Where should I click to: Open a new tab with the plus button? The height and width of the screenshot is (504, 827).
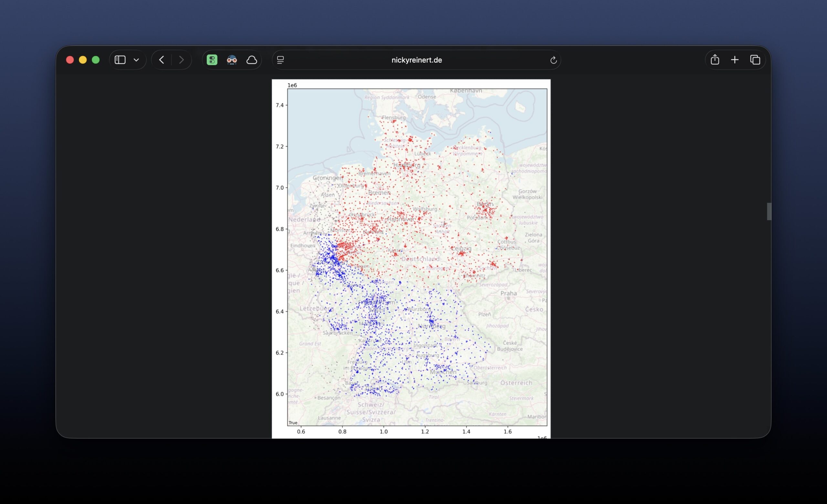point(735,60)
